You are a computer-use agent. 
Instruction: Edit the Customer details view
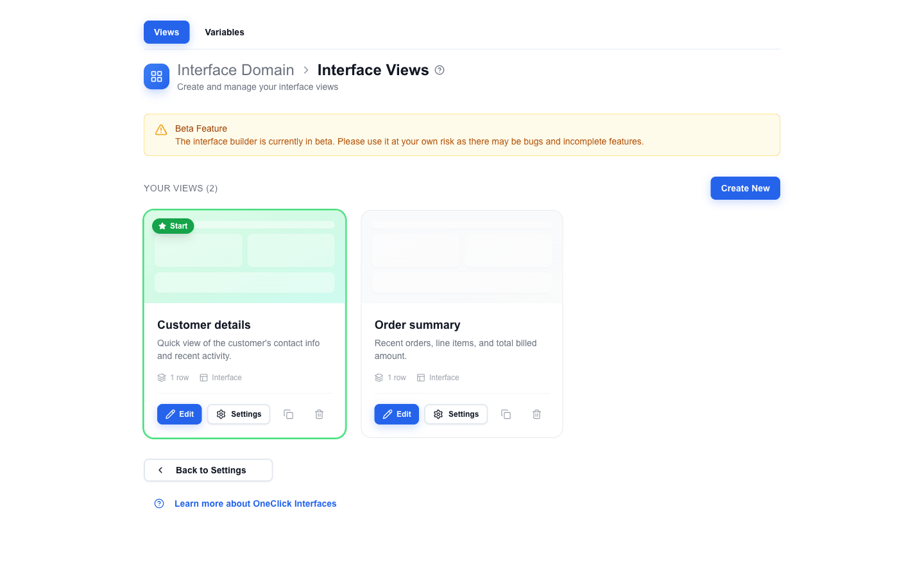pos(180,414)
